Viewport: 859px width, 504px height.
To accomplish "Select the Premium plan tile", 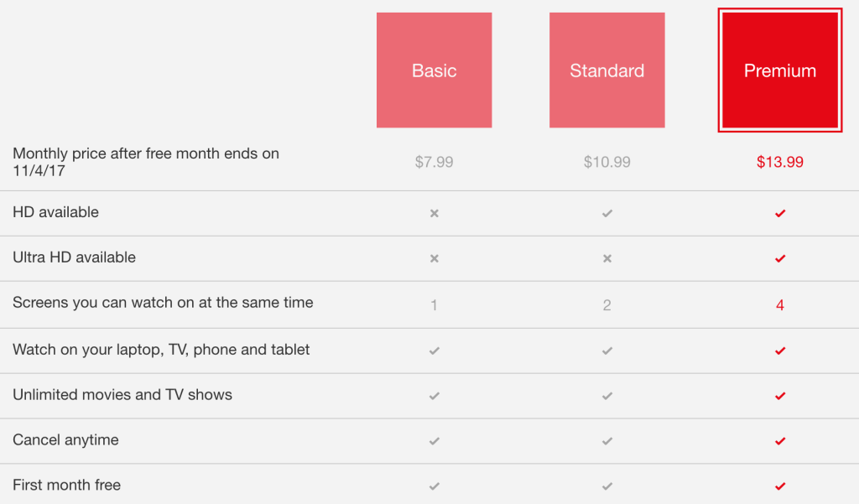I will click(x=779, y=70).
